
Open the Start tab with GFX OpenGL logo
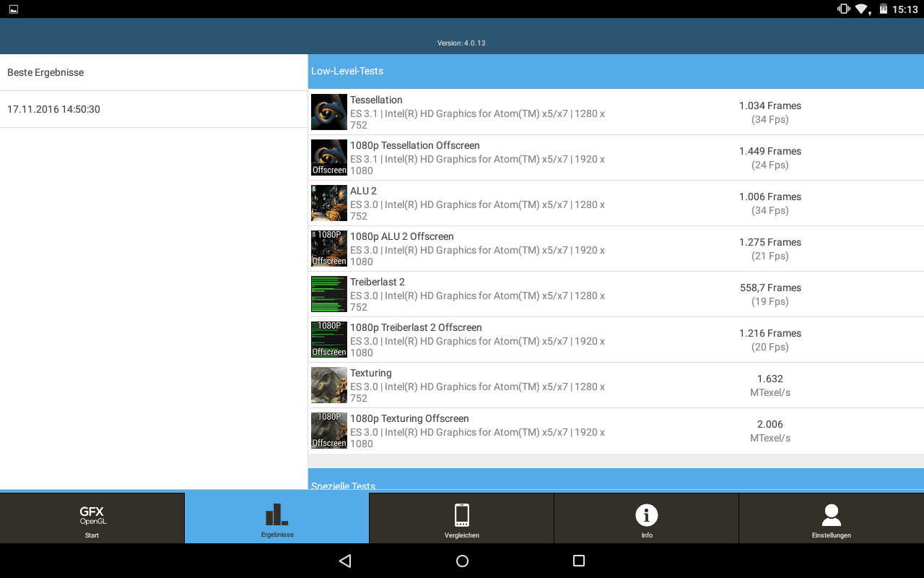[x=92, y=518]
